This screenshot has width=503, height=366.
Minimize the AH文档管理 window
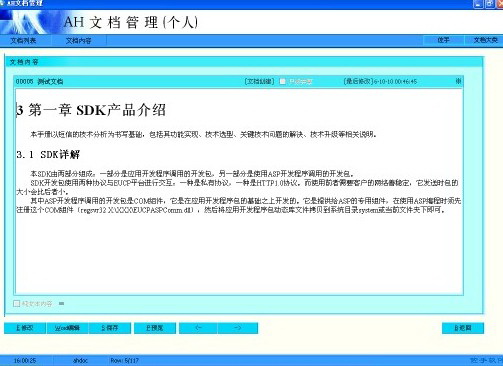[x=478, y=4]
